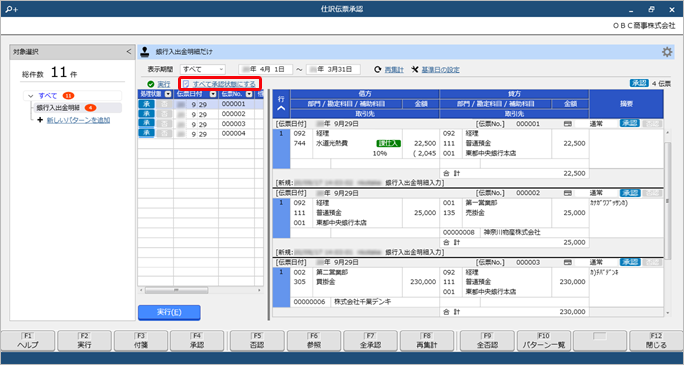
Task: Click the 売掛金 account entry
Action: (475, 213)
